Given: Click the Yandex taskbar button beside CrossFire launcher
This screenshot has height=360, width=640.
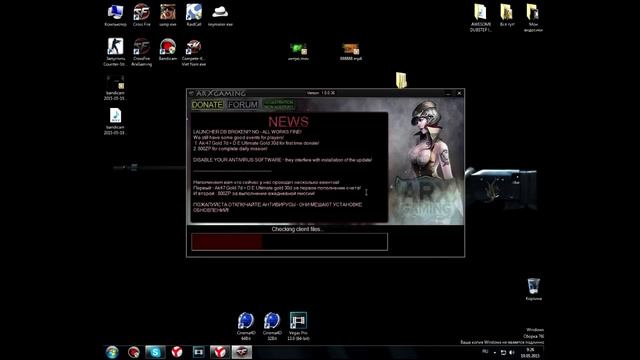Looking at the screenshot, I should (220, 352).
